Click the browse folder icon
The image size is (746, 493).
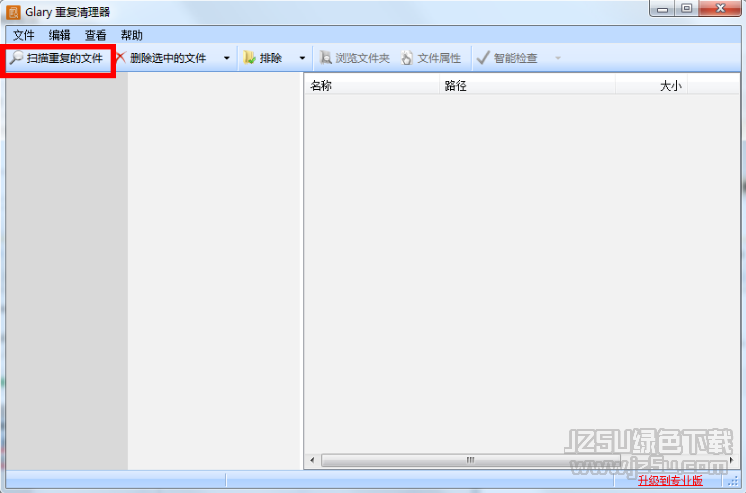pyautogui.click(x=325, y=58)
